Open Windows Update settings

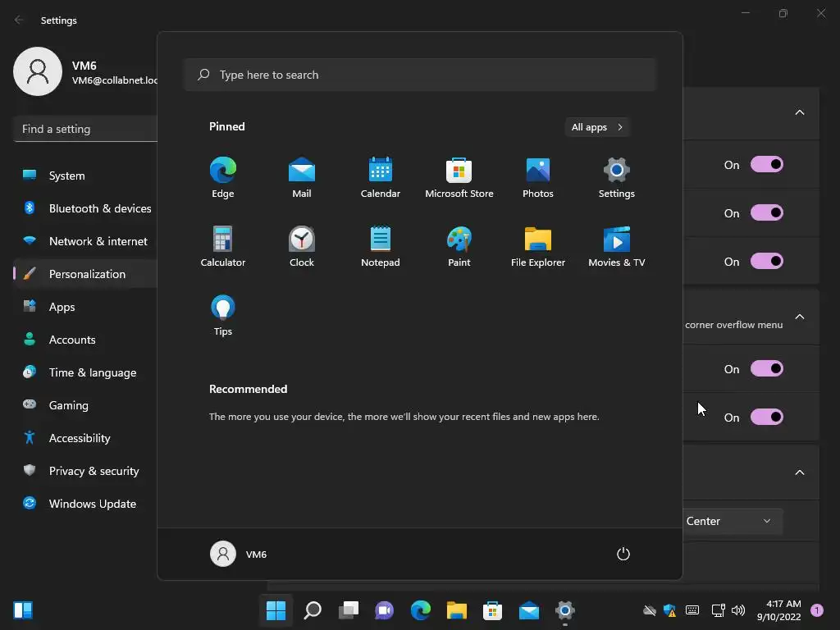(x=85, y=504)
